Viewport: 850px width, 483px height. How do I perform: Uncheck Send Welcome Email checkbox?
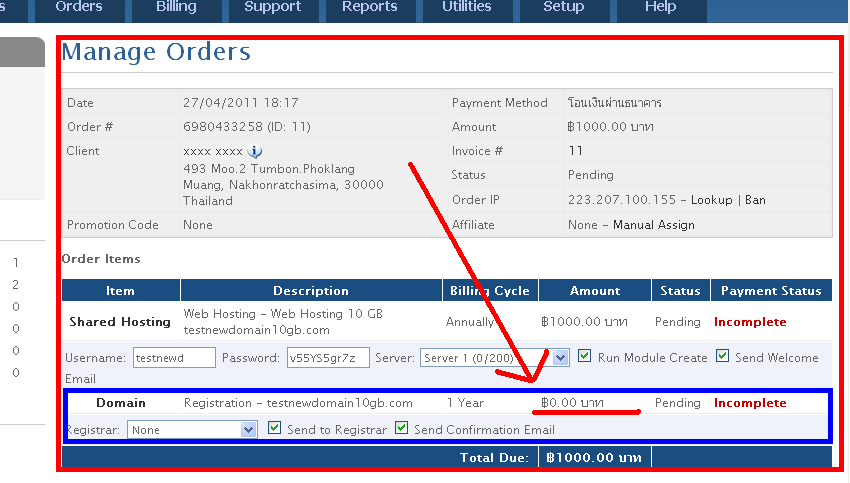[722, 356]
